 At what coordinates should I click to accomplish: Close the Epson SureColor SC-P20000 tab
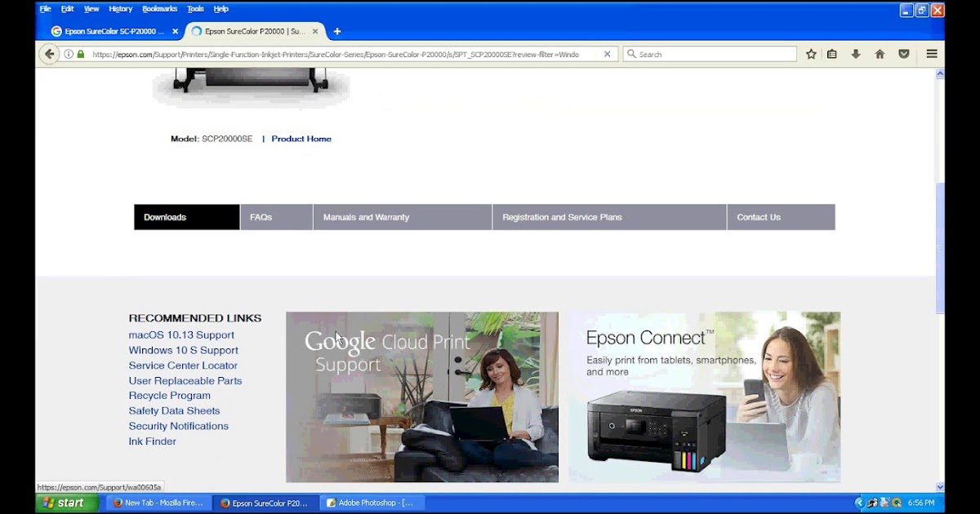coord(175,31)
